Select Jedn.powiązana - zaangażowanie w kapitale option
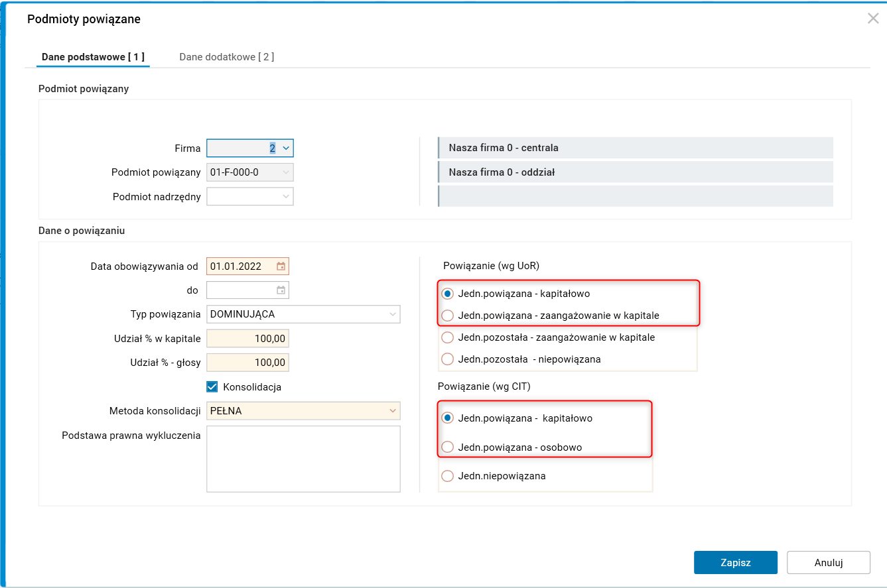 click(448, 316)
